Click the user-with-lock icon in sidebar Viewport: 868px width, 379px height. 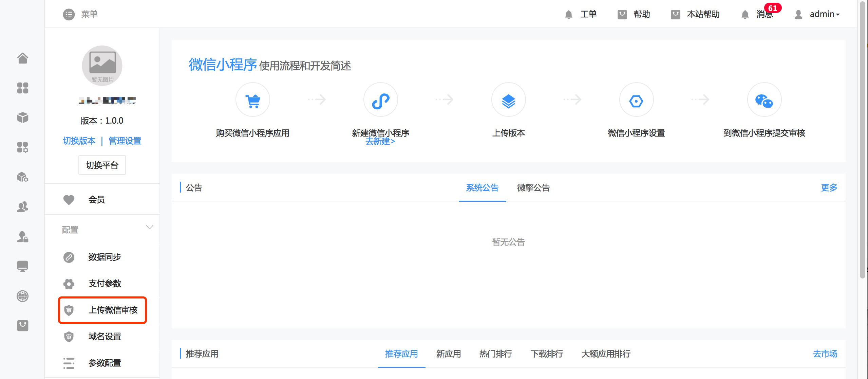(23, 236)
